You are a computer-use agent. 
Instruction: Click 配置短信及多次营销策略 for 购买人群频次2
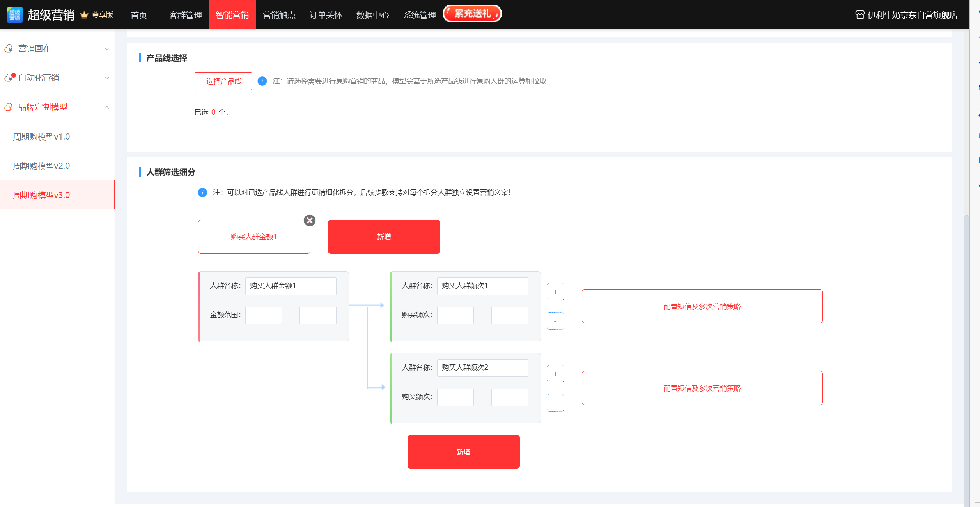click(702, 388)
